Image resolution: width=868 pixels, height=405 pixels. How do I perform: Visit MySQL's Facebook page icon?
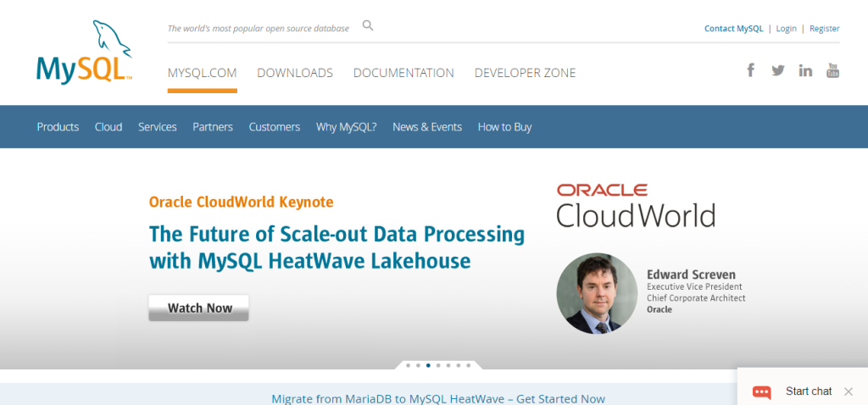[751, 70]
